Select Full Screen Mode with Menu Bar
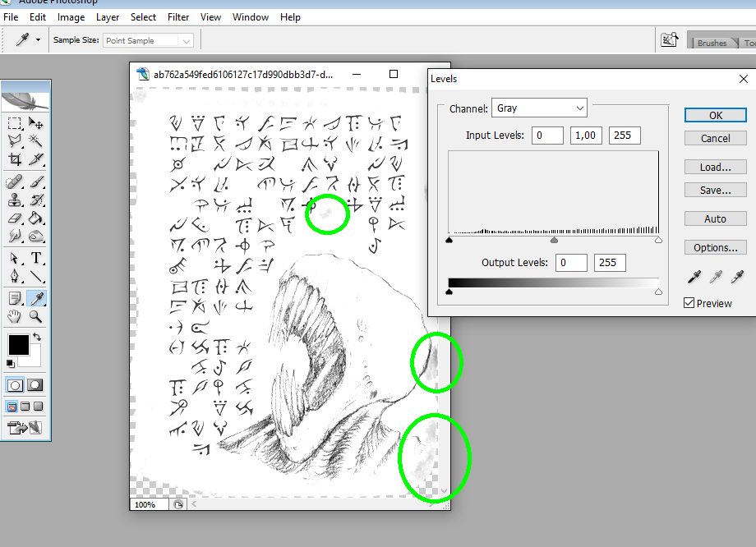The width and height of the screenshot is (756, 547). tap(25, 407)
